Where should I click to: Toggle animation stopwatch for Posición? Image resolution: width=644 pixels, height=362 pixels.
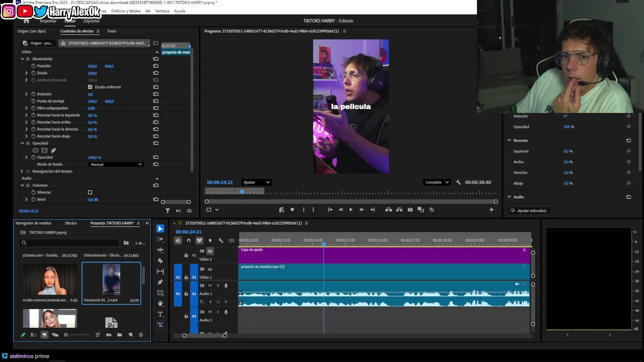33,66
